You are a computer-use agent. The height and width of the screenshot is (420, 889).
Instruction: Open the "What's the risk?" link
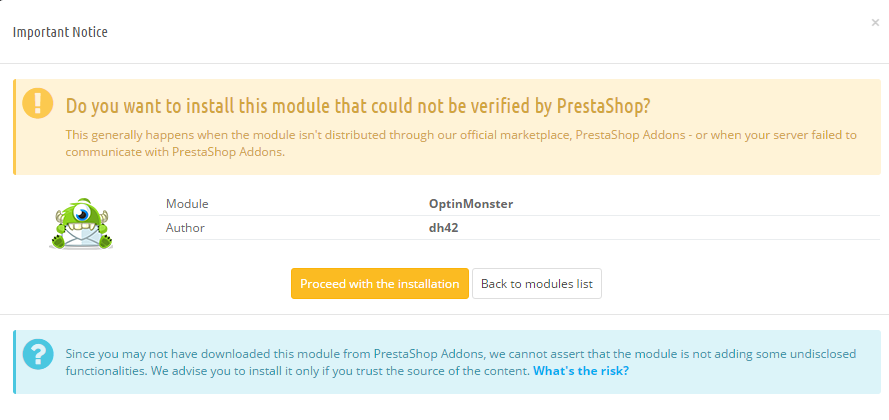(x=581, y=371)
